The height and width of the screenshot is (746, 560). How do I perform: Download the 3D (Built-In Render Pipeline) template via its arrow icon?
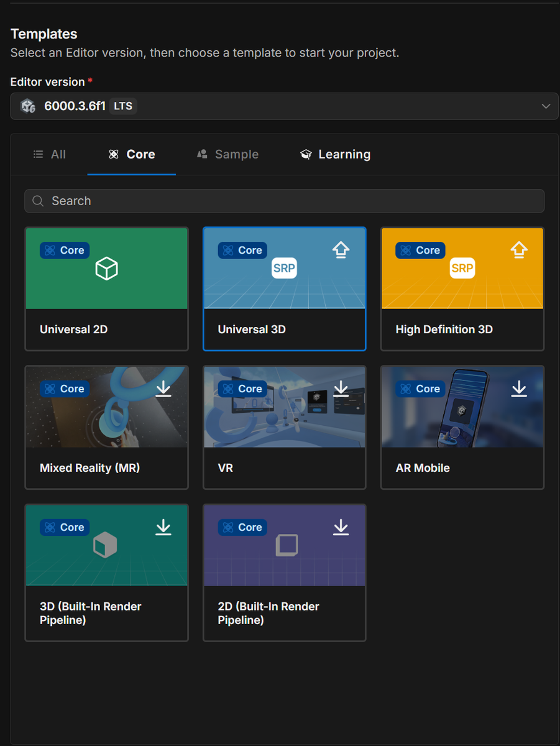pyautogui.click(x=163, y=527)
